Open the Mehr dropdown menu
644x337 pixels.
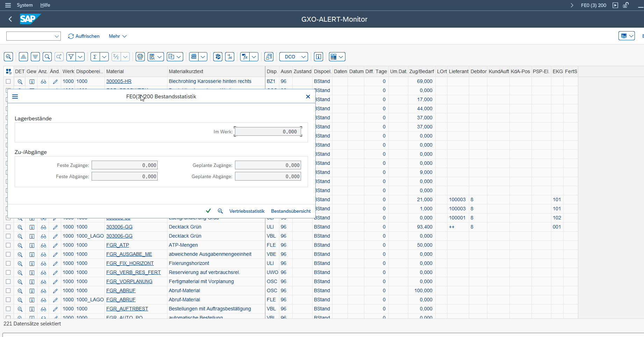point(117,36)
